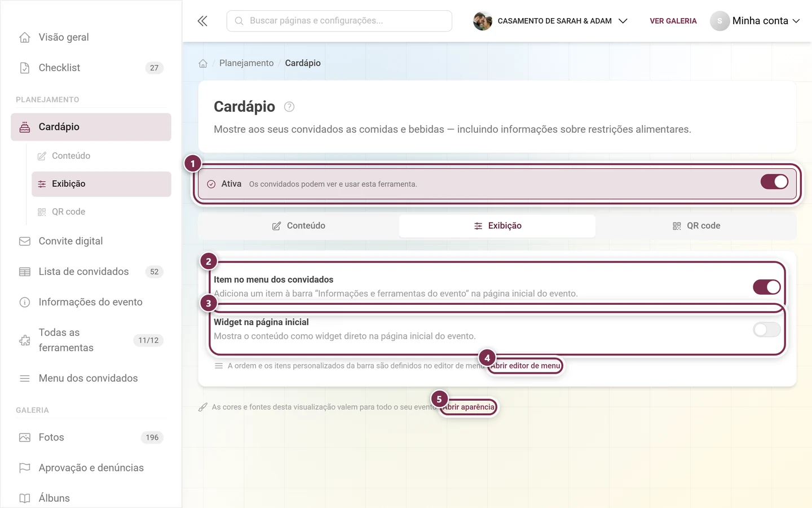Click Abrir editor de menu link
This screenshot has width=812, height=508.
pos(526,366)
